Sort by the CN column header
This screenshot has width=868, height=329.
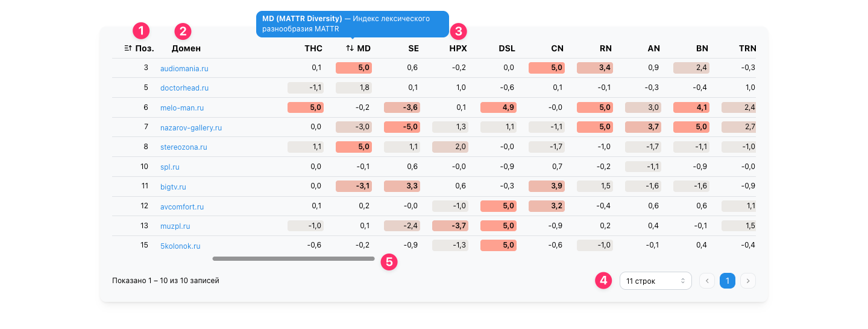coord(558,48)
